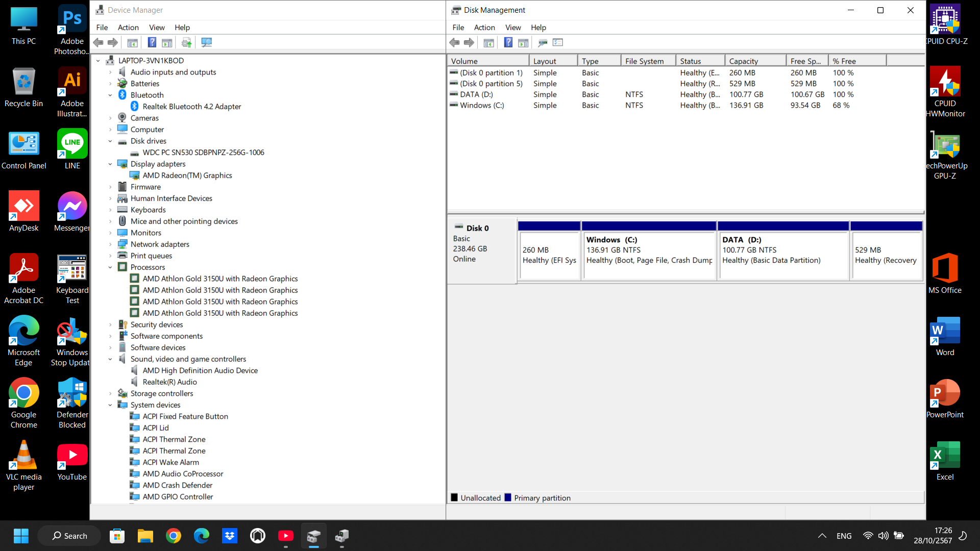Click the Back arrow in Device Manager toolbar
The height and width of the screenshot is (551, 980).
tap(99, 42)
